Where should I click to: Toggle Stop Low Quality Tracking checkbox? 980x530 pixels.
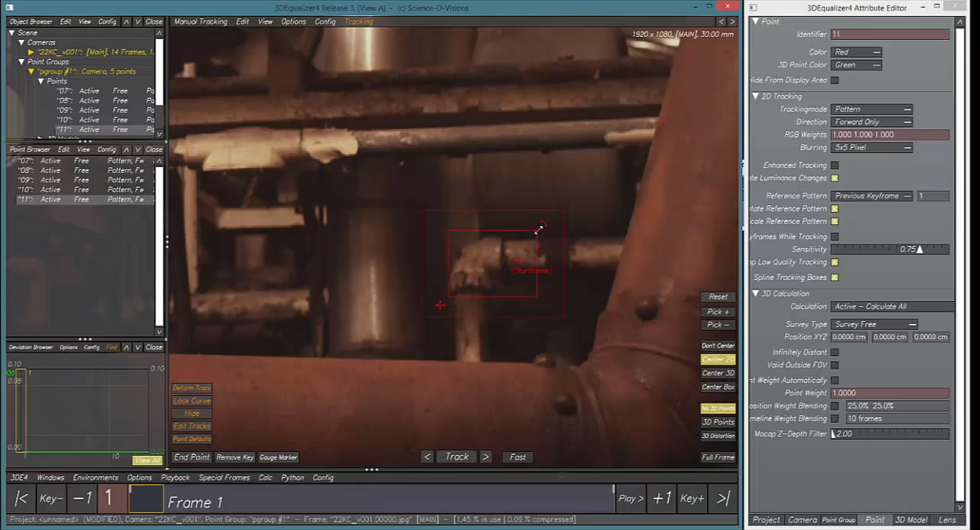[835, 262]
